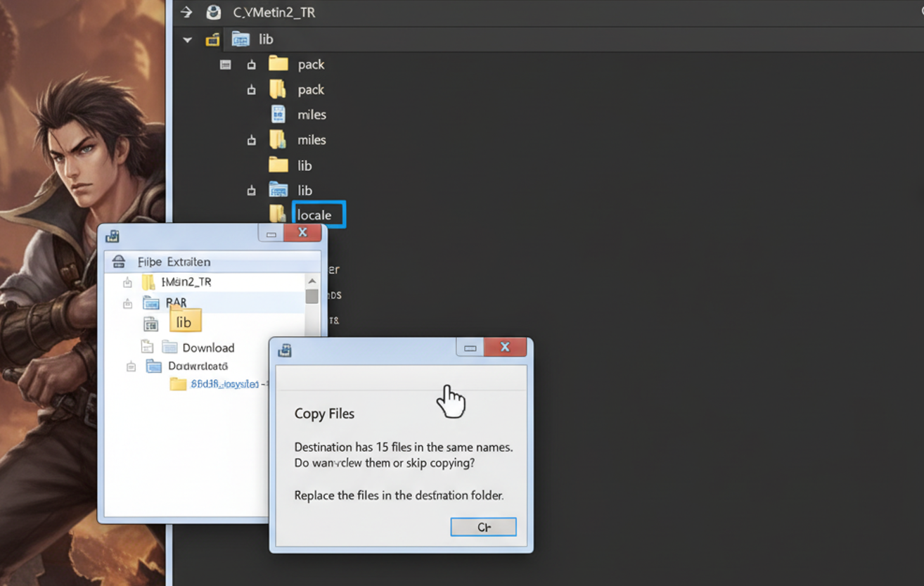Click the RAR blue folder icon
The height and width of the screenshot is (586, 924).
[151, 303]
